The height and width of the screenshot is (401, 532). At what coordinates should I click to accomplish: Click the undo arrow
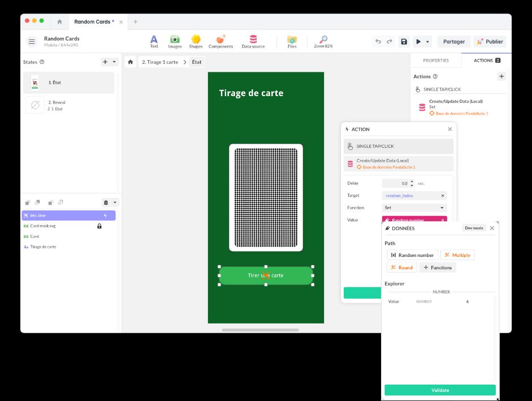click(378, 41)
